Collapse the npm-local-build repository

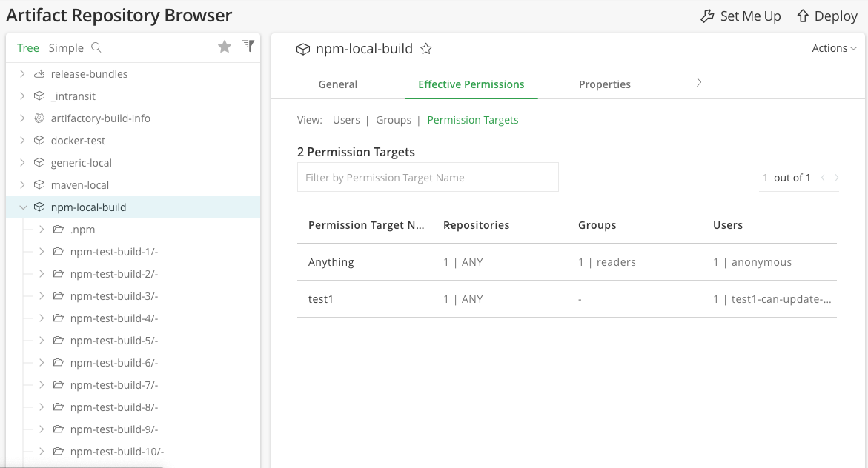pos(23,207)
